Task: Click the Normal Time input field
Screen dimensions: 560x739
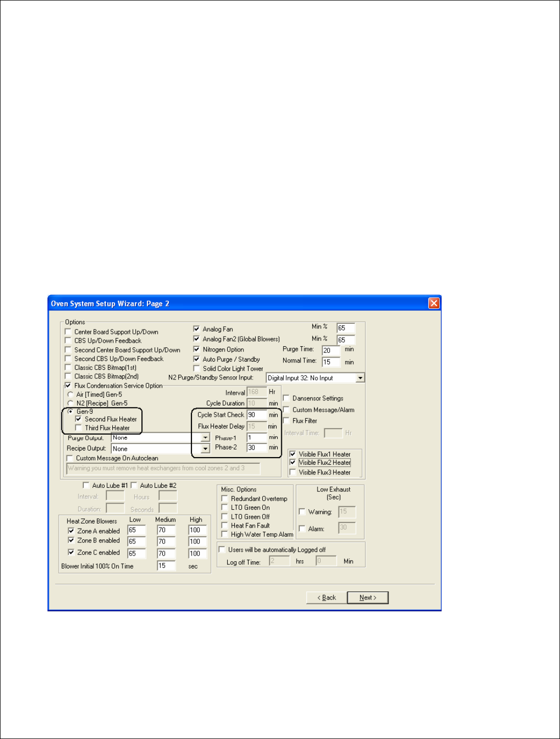Action: [331, 362]
